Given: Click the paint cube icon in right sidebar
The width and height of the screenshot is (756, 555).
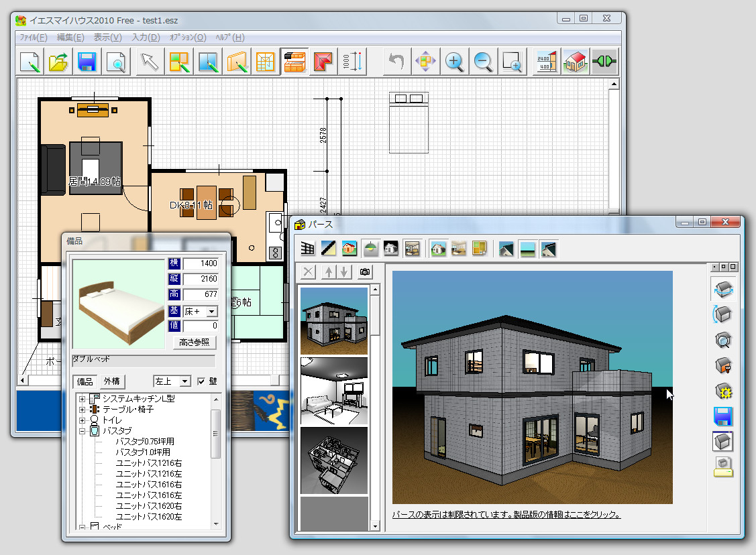Looking at the screenshot, I should point(723,366).
